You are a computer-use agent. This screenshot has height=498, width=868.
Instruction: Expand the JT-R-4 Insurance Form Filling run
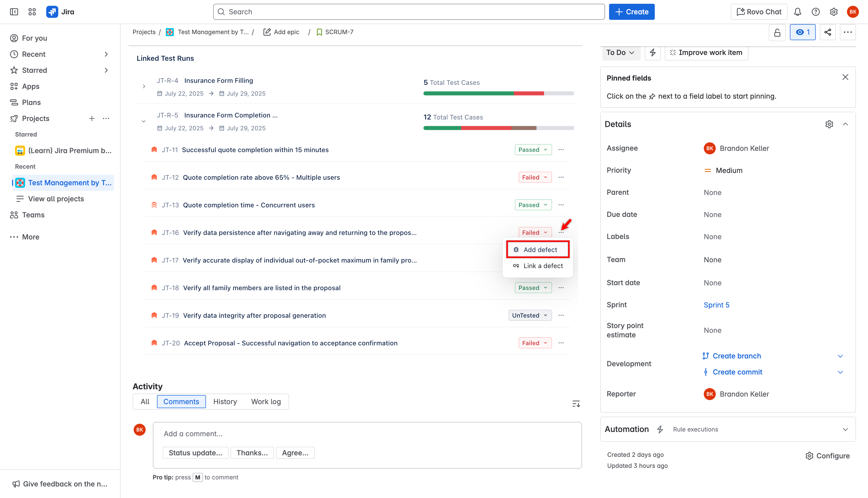pyautogui.click(x=144, y=87)
